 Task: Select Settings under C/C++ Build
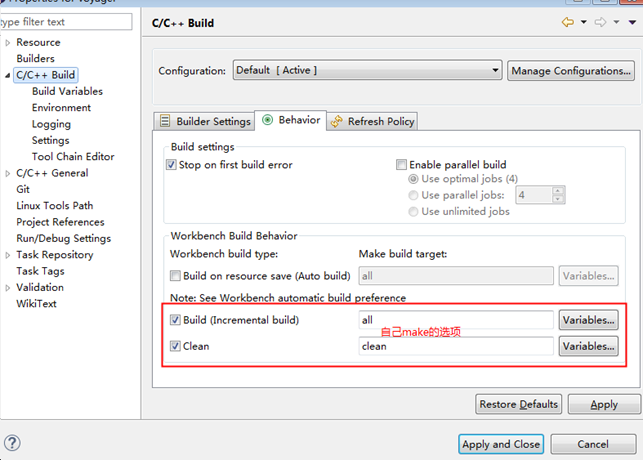click(x=50, y=141)
